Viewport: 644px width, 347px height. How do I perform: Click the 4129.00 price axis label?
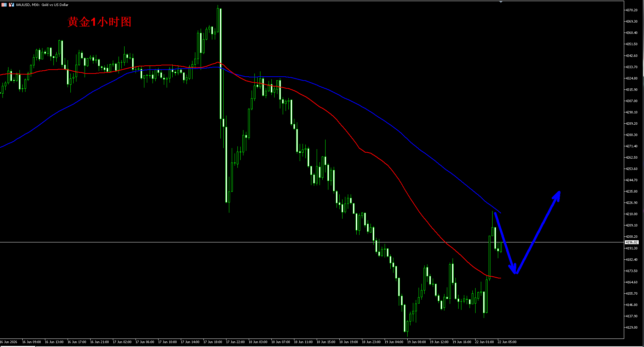tap(632, 328)
